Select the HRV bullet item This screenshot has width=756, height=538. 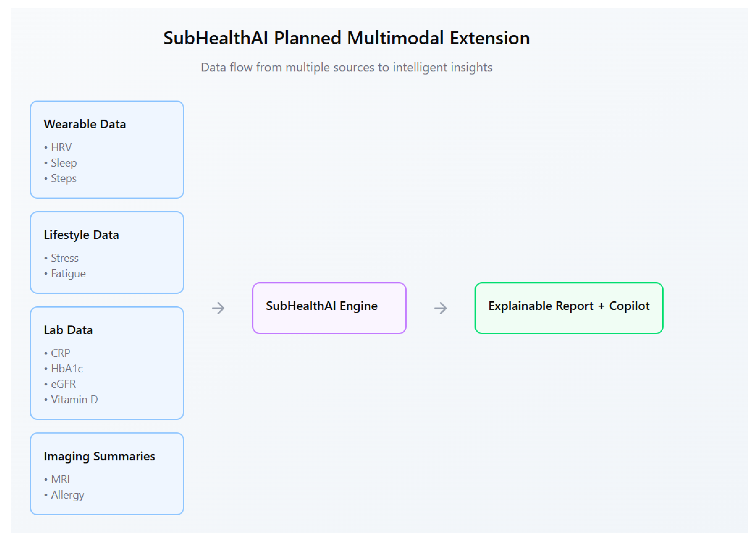pos(61,147)
